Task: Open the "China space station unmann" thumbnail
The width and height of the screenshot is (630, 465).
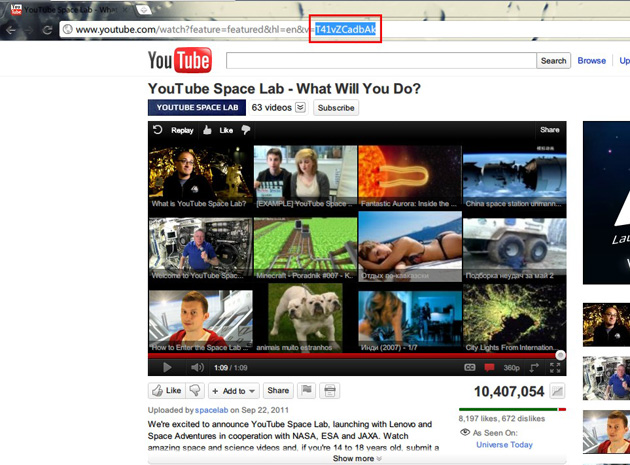Action: [515, 177]
